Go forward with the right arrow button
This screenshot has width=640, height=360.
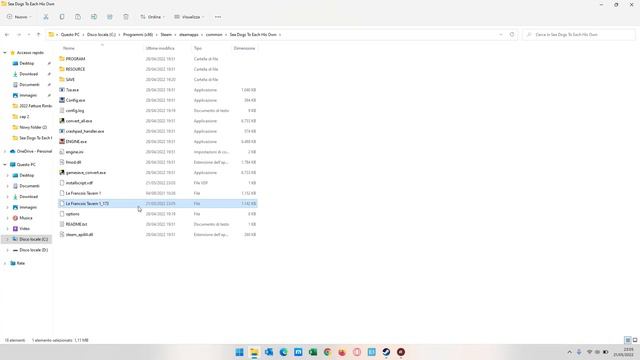[18, 35]
